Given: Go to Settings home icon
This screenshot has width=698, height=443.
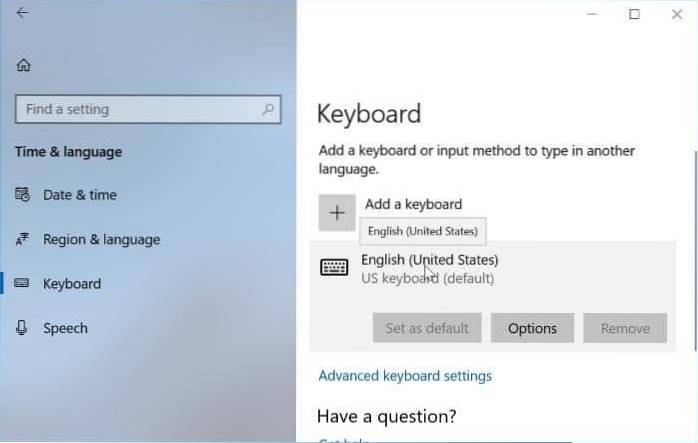Looking at the screenshot, I should coord(23,65).
